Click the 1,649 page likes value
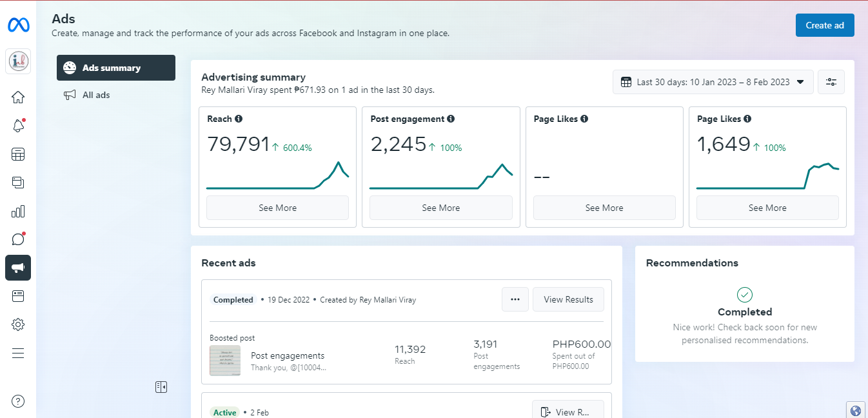 click(724, 144)
